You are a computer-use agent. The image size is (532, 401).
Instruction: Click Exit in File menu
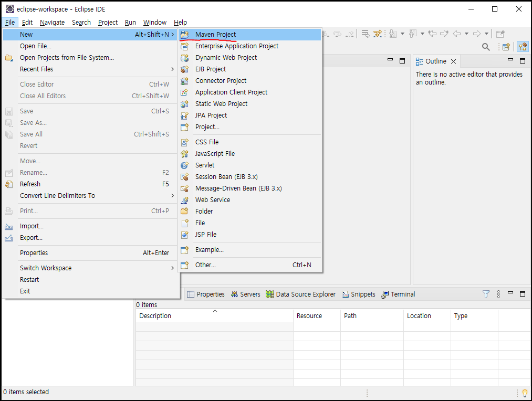91,291
